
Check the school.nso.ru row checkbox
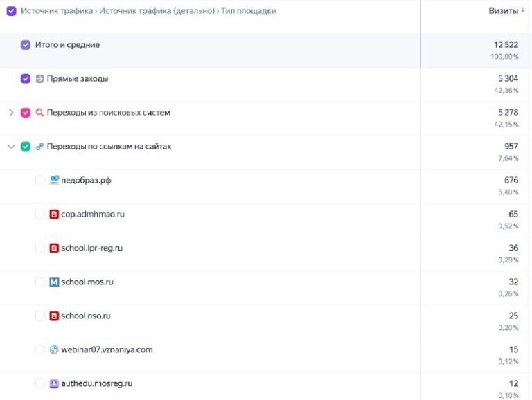coord(39,316)
